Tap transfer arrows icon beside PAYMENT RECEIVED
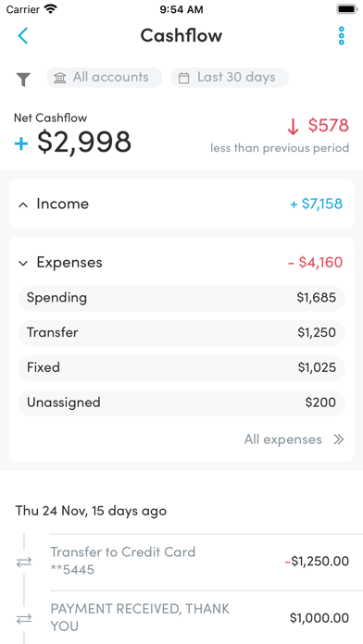Screen dimensions: 363x644 click(24, 619)
